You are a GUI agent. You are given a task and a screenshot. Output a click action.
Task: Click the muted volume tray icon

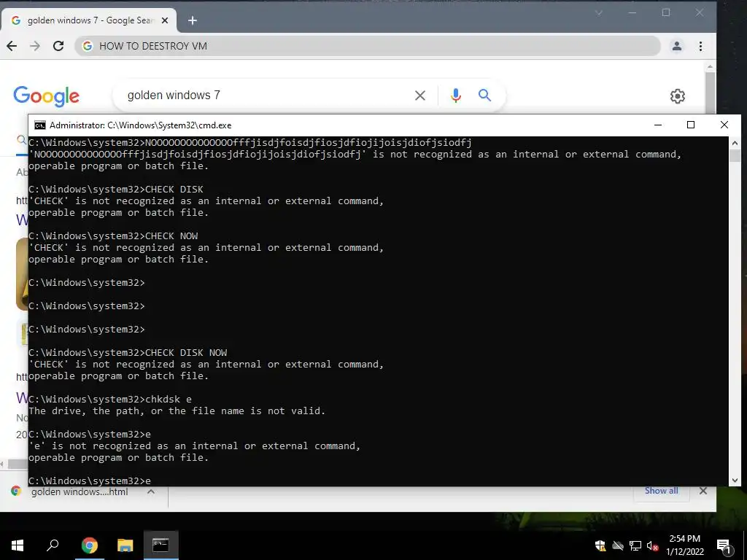(x=652, y=545)
